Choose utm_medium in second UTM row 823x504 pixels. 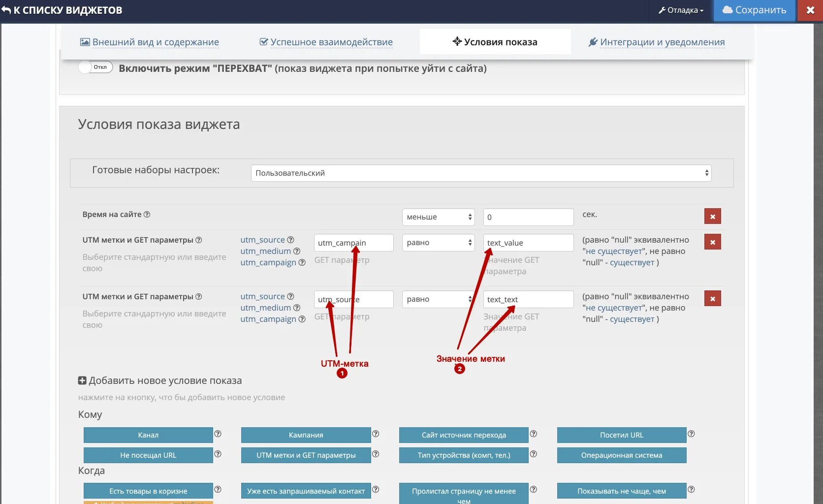(x=265, y=308)
